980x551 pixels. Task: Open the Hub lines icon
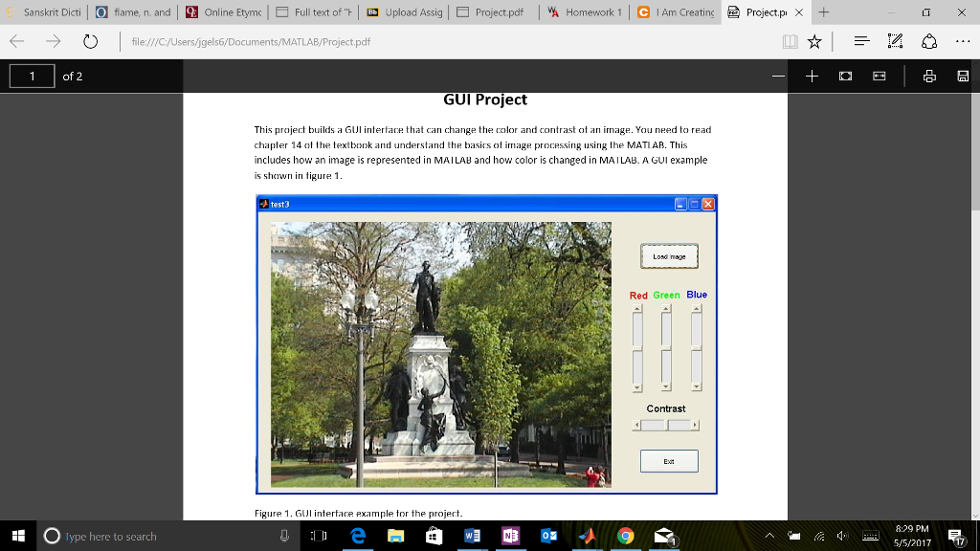[x=862, y=42]
